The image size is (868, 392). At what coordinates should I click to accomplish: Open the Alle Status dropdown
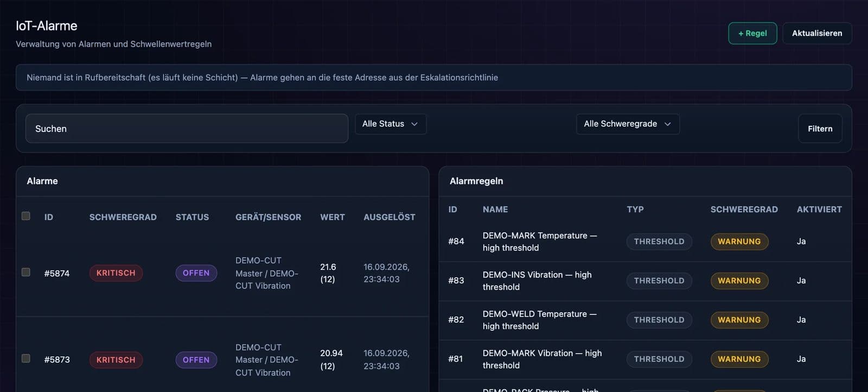click(391, 124)
